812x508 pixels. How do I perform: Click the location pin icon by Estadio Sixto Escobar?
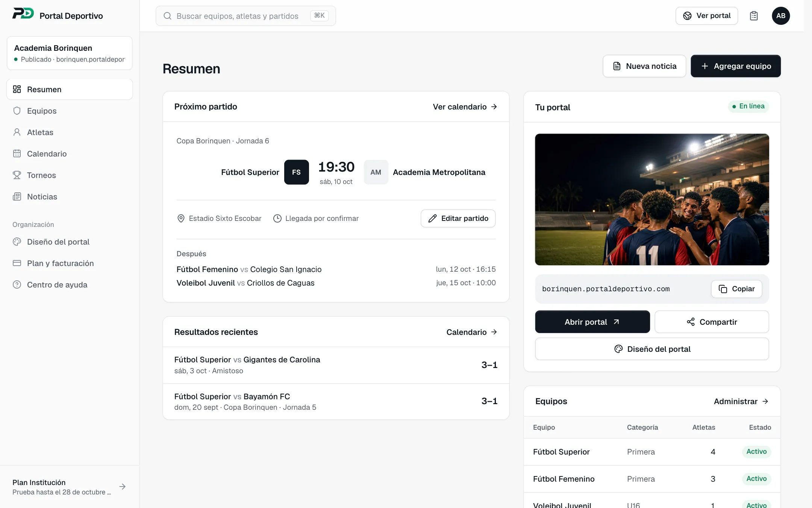[x=181, y=218]
